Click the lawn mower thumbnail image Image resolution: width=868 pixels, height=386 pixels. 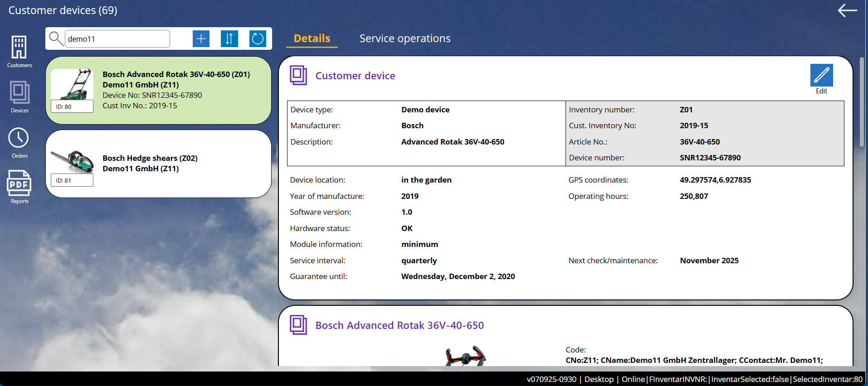(x=72, y=84)
